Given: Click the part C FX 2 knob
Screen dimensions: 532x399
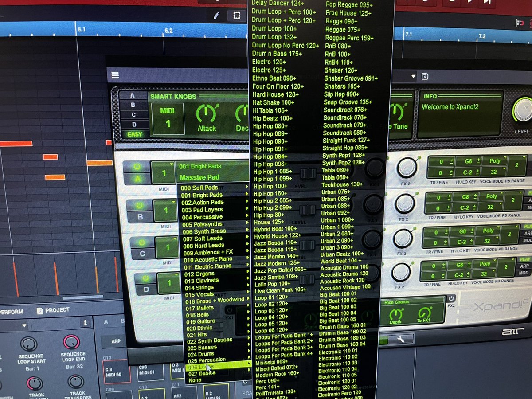Looking at the screenshot, I should pos(403,238).
